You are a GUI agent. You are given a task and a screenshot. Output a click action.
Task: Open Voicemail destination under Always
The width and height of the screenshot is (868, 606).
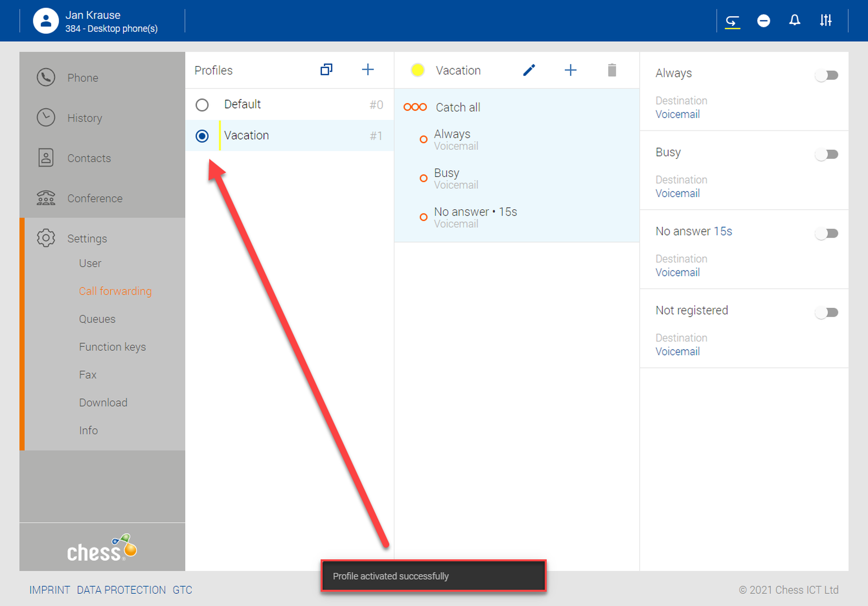[x=677, y=115]
